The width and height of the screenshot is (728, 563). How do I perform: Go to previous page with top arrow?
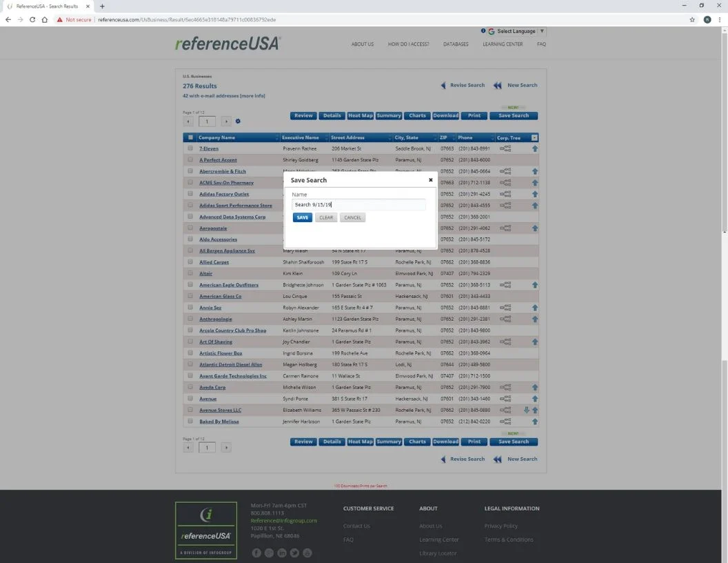(188, 121)
